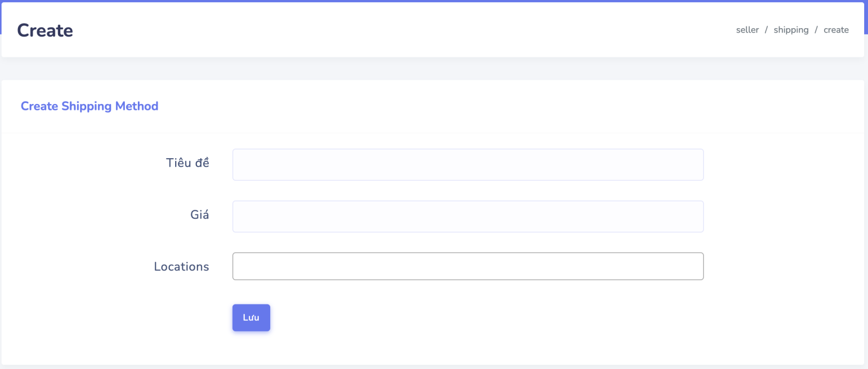Activate the shipping price input
The image size is (868, 369).
[x=468, y=217]
